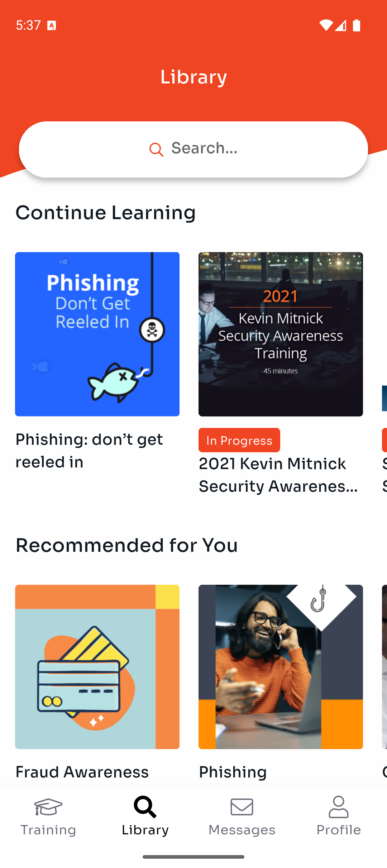Tap the magnifier icon in search bar

pyautogui.click(x=156, y=149)
